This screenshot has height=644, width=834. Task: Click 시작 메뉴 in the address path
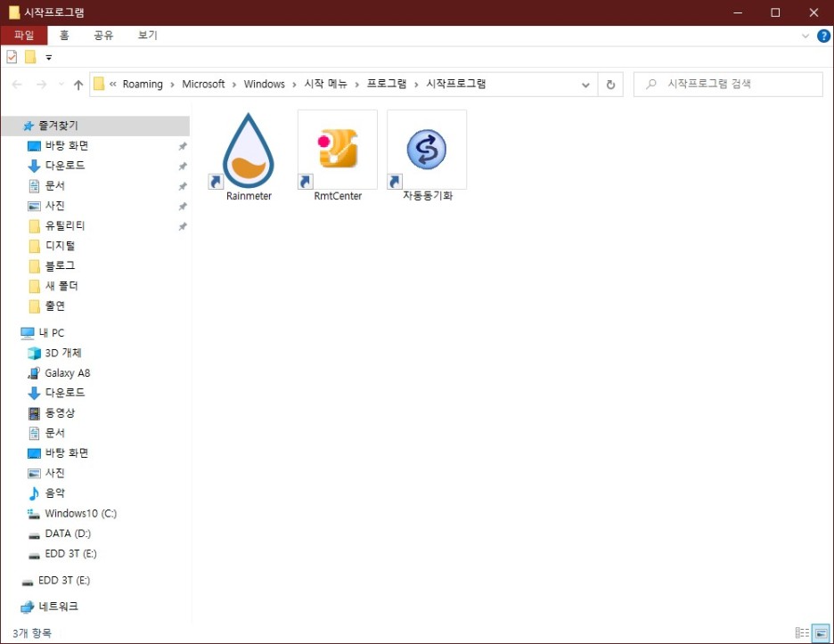click(325, 84)
